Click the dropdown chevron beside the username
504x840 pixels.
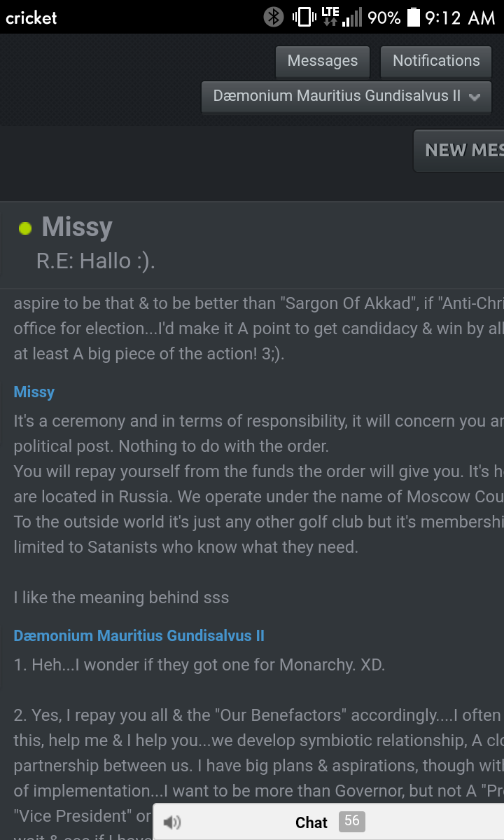tap(473, 97)
